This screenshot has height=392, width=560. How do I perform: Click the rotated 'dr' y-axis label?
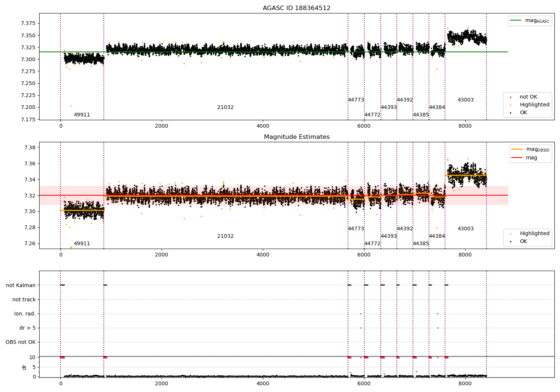(x=24, y=367)
